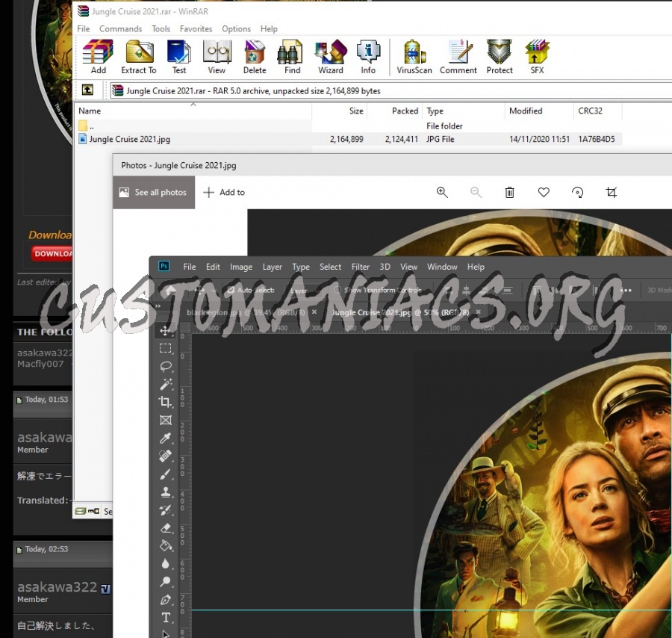Open Photoshop Window menu
Screen dimensions: 672x638
[442, 267]
